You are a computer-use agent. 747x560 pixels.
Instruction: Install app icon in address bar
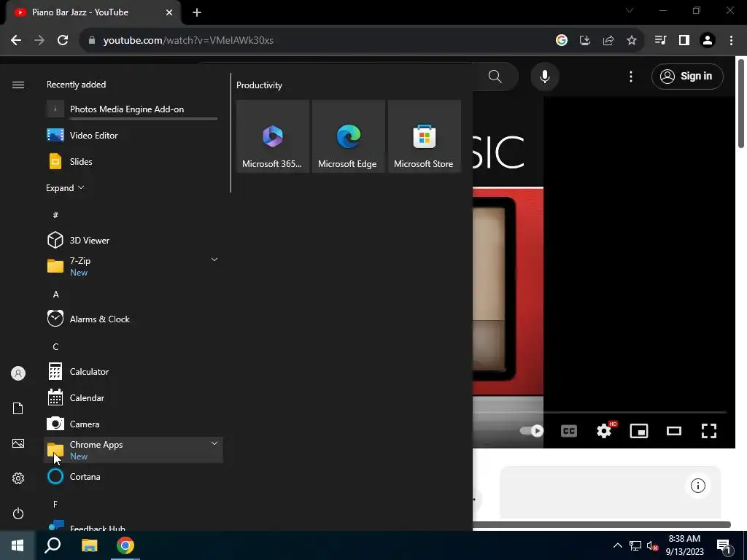[585, 40]
